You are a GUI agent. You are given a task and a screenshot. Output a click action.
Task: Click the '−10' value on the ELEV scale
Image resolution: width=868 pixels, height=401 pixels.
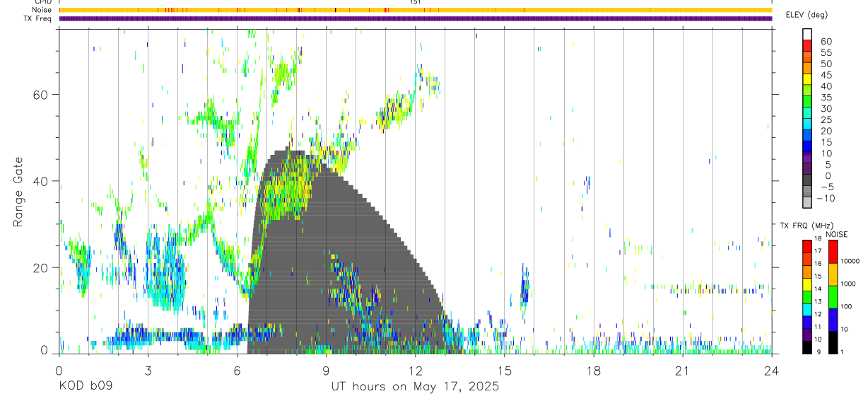coord(826,198)
